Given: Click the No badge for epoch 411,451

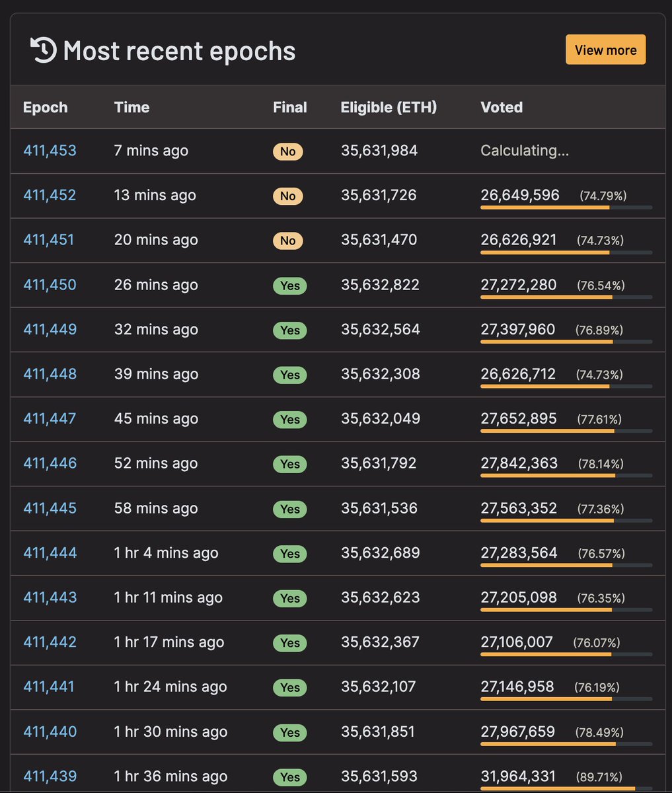Looking at the screenshot, I should [288, 241].
